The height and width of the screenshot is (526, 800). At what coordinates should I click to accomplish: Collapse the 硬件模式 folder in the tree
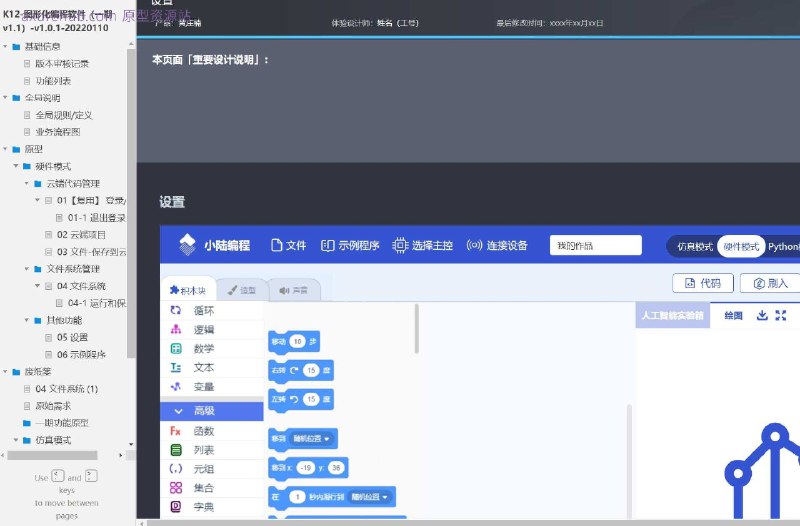point(16,166)
